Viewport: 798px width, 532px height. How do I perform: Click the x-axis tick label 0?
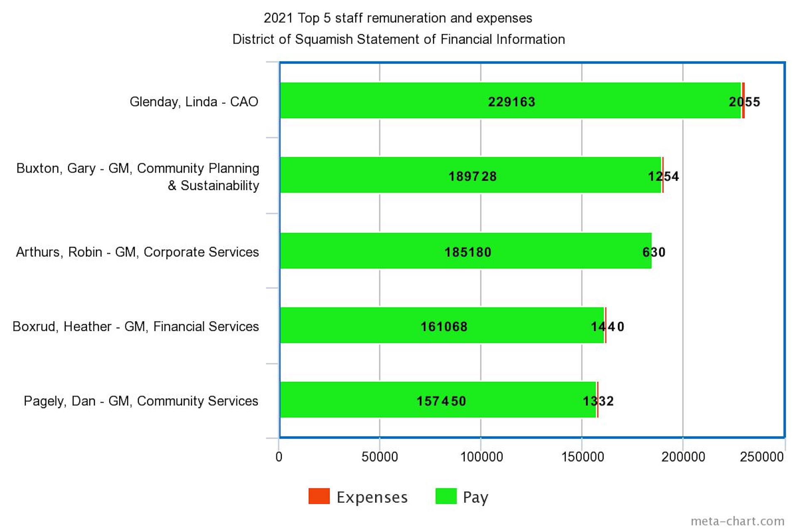pyautogui.click(x=279, y=457)
